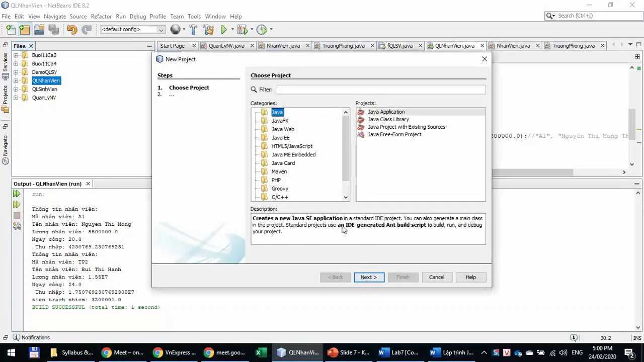The height and width of the screenshot is (362, 644).
Task: Click the Windows Start button
Action: (11, 352)
